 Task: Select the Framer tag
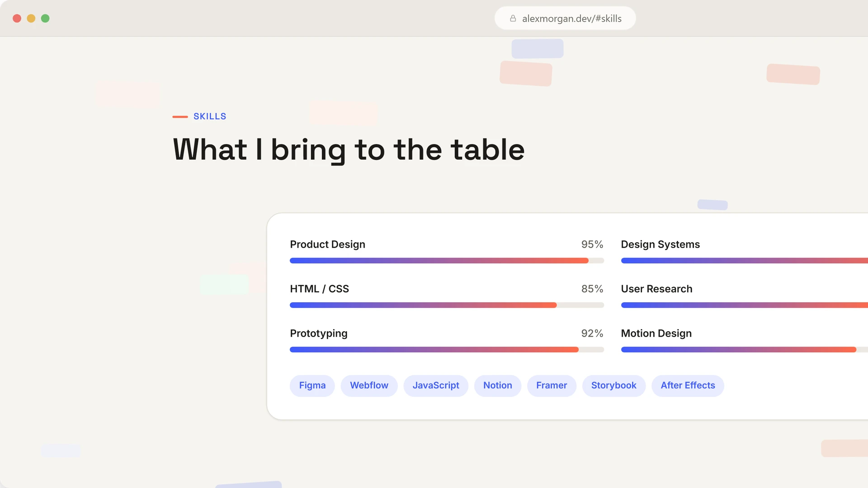pyautogui.click(x=552, y=385)
